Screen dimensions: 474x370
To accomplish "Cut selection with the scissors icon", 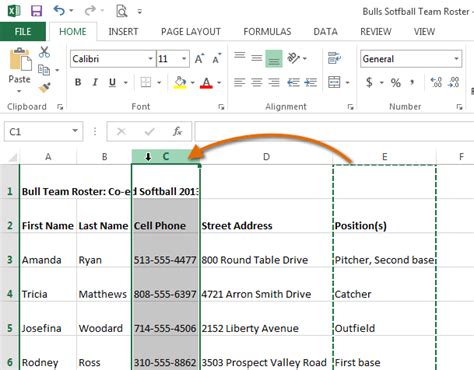I will [44, 52].
